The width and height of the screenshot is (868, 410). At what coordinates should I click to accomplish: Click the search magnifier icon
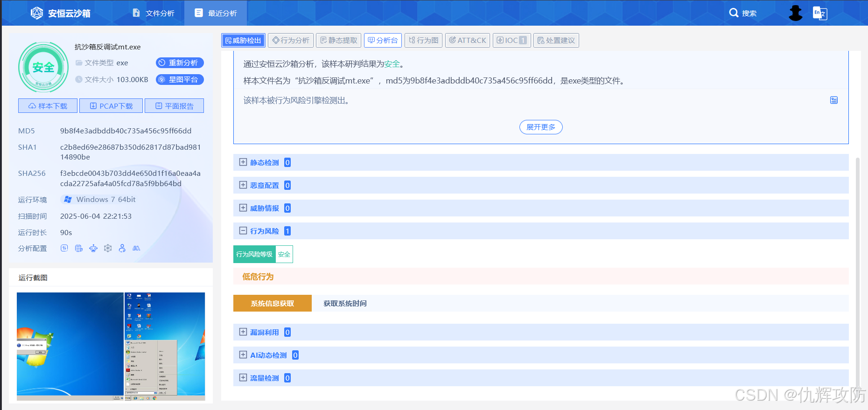734,13
